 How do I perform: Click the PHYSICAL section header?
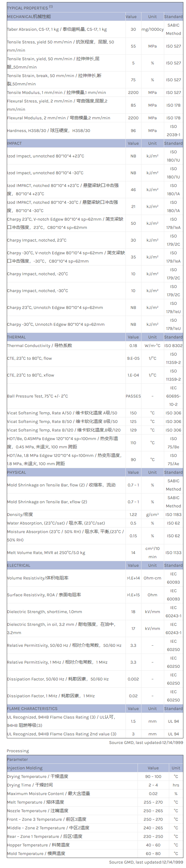click(x=17, y=473)
